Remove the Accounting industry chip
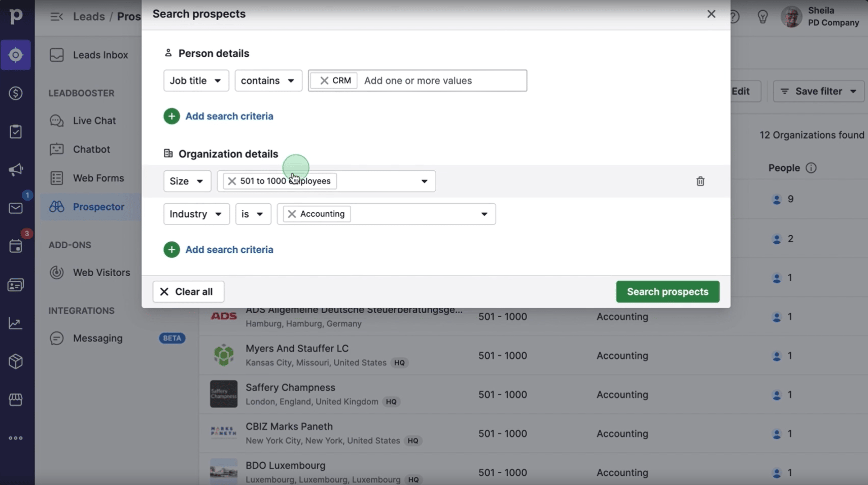Screen dimensions: 868x485 291,213
